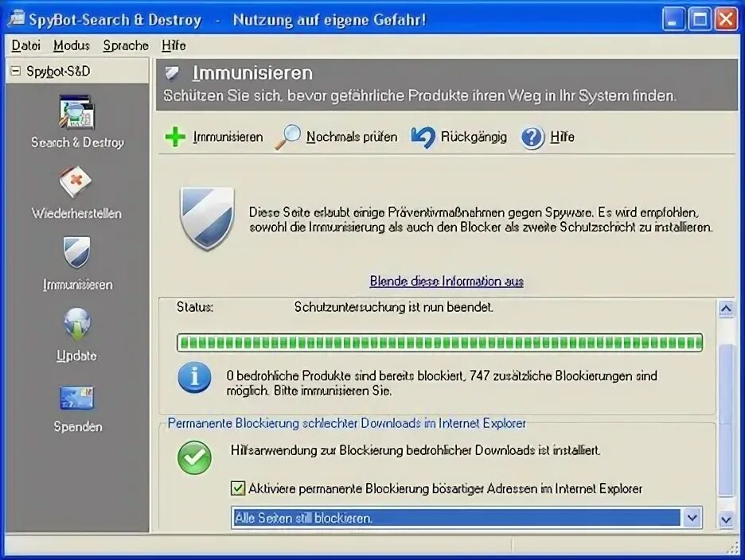Open the Sprache menu
745x560 pixels.
point(126,45)
